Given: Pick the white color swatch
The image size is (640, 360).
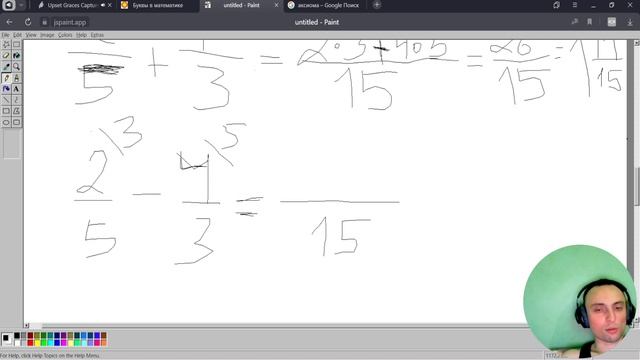Looking at the screenshot, I should (x=17, y=342).
